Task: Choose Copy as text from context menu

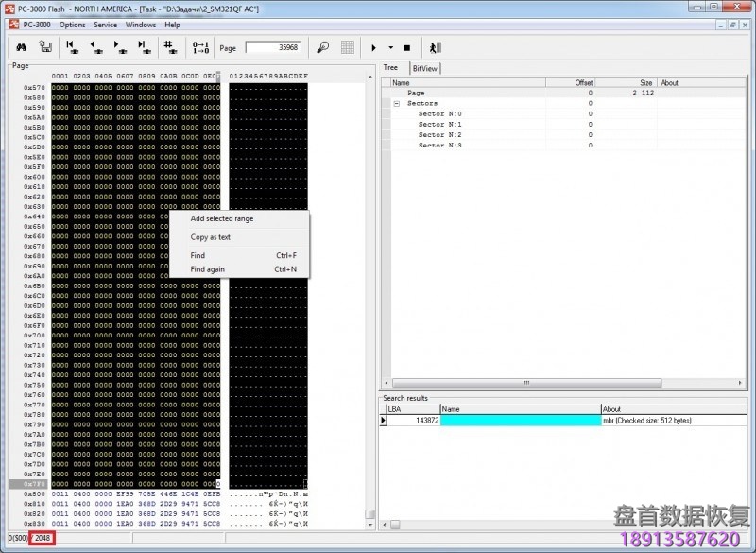Action: pyautogui.click(x=211, y=237)
